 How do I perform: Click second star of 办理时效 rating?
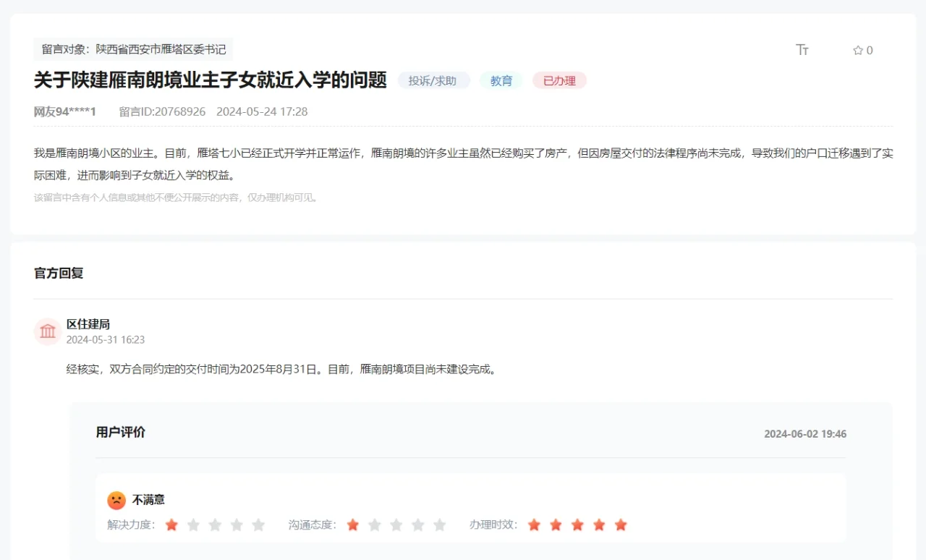click(556, 525)
